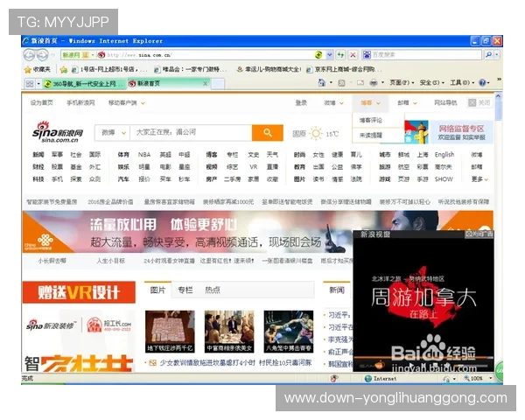Click the red X Stop button
The image size is (525, 420).
click(x=353, y=54)
